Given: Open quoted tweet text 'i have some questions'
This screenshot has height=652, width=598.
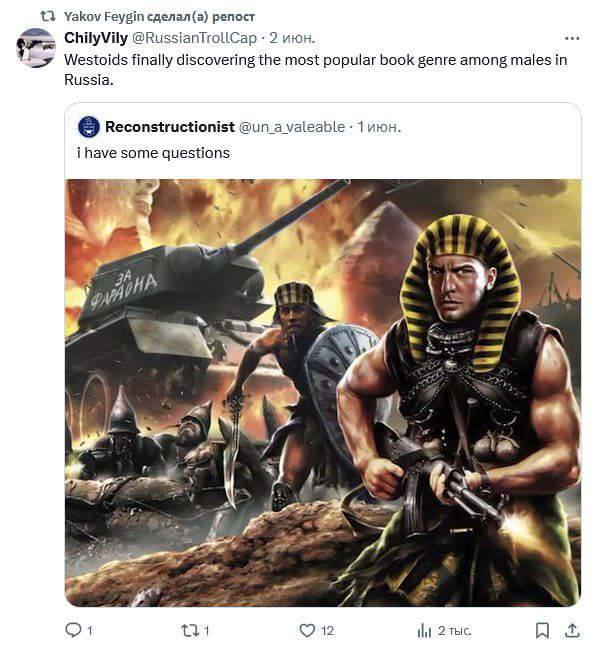Looking at the screenshot, I should 153,153.
